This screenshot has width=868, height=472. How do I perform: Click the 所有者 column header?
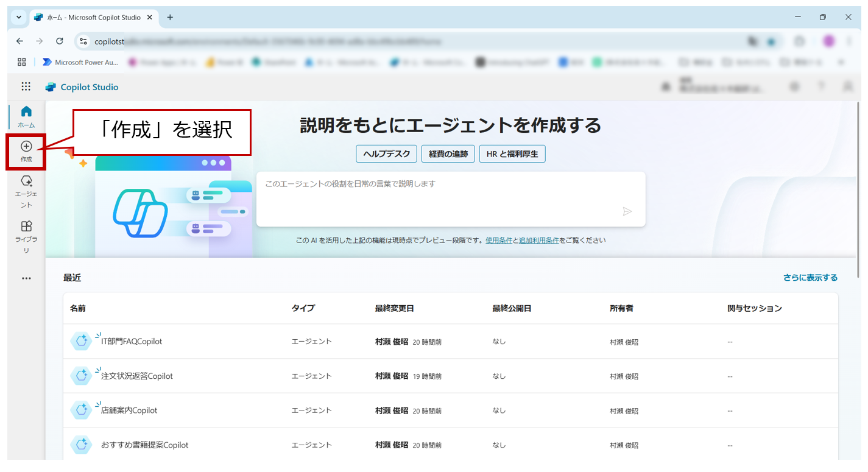622,308
